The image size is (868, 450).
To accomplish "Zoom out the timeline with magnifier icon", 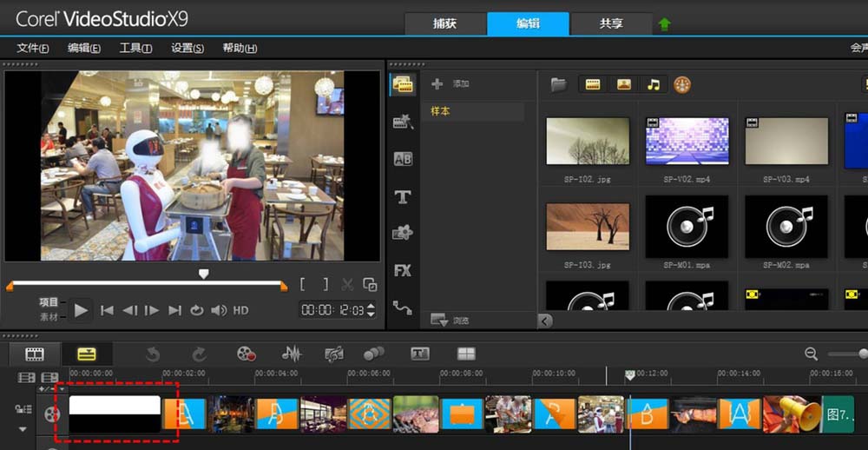I will (812, 354).
